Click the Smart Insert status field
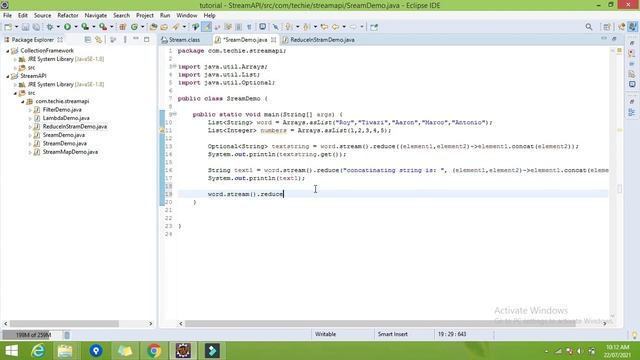Image resolution: width=640 pixels, height=360 pixels. pyautogui.click(x=393, y=334)
